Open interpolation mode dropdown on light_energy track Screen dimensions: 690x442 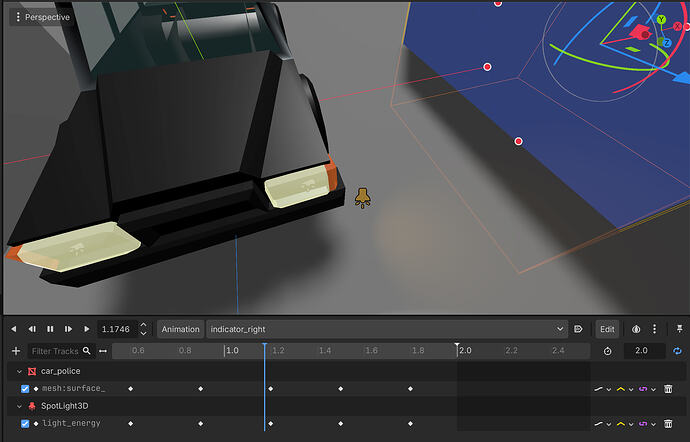coord(625,424)
